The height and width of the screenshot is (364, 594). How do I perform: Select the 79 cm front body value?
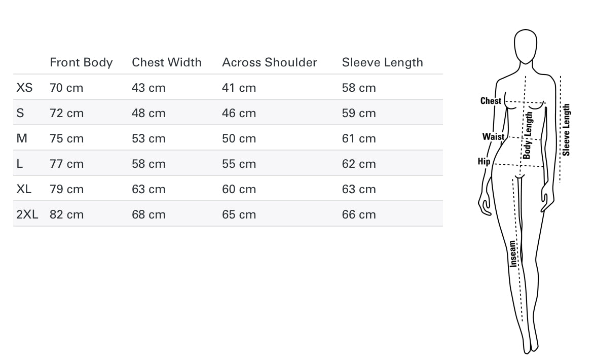[x=66, y=189]
